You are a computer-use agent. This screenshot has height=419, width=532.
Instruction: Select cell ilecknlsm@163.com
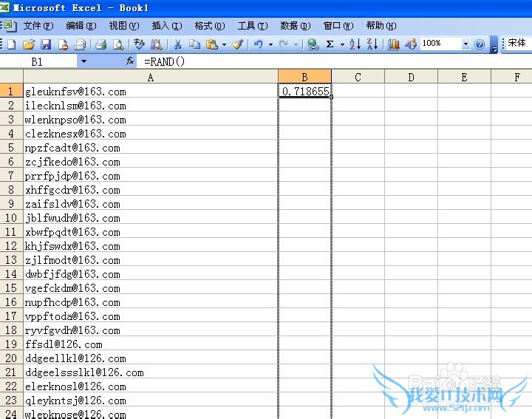coord(151,105)
